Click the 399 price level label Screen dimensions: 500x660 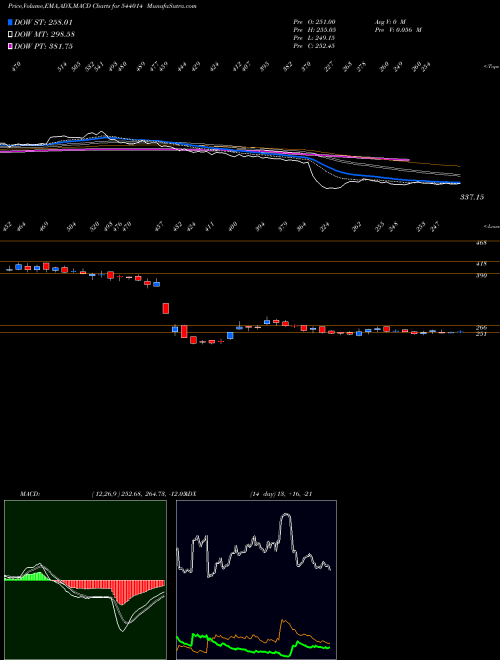click(481, 276)
